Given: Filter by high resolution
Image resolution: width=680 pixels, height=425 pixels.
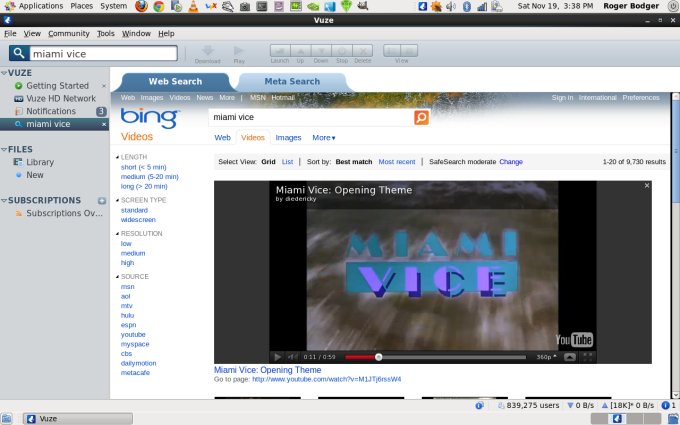Looking at the screenshot, I should pos(128,263).
